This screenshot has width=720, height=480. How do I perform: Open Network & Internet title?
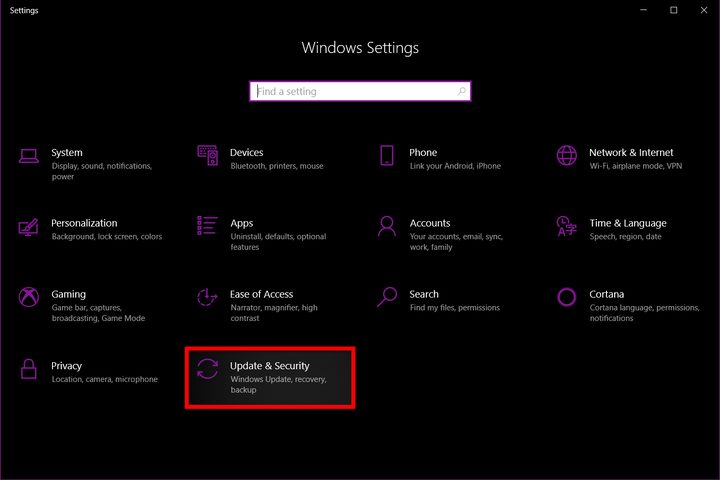coord(631,152)
